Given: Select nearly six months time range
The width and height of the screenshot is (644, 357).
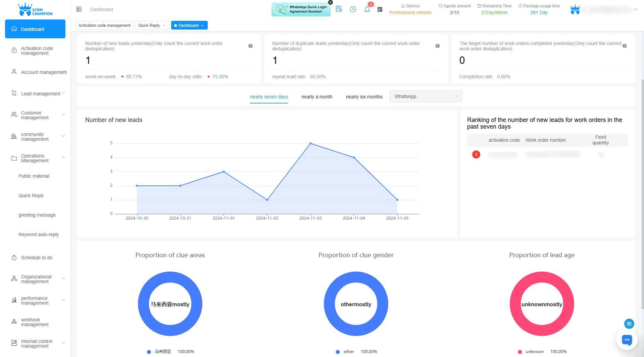Looking at the screenshot, I should pyautogui.click(x=364, y=97).
